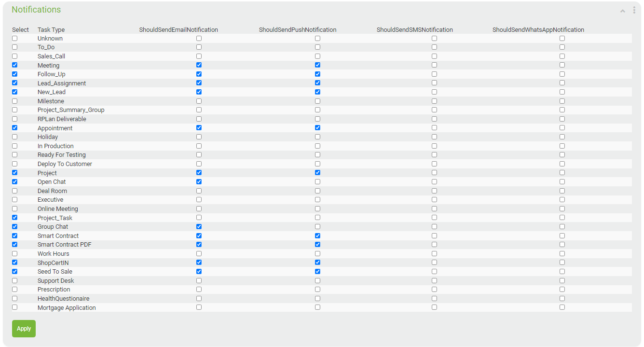Enable push notification for Work Hours

(x=317, y=253)
